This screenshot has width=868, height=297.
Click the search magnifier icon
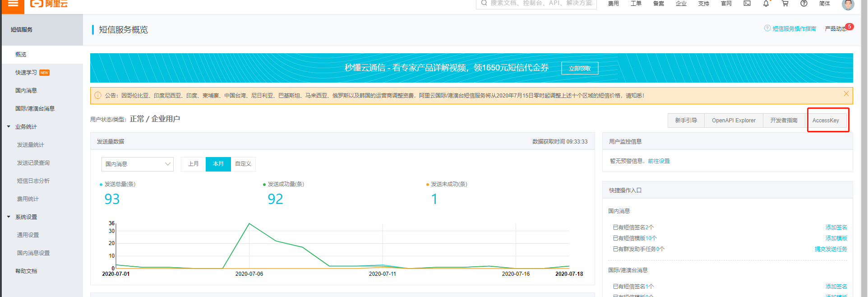click(484, 3)
